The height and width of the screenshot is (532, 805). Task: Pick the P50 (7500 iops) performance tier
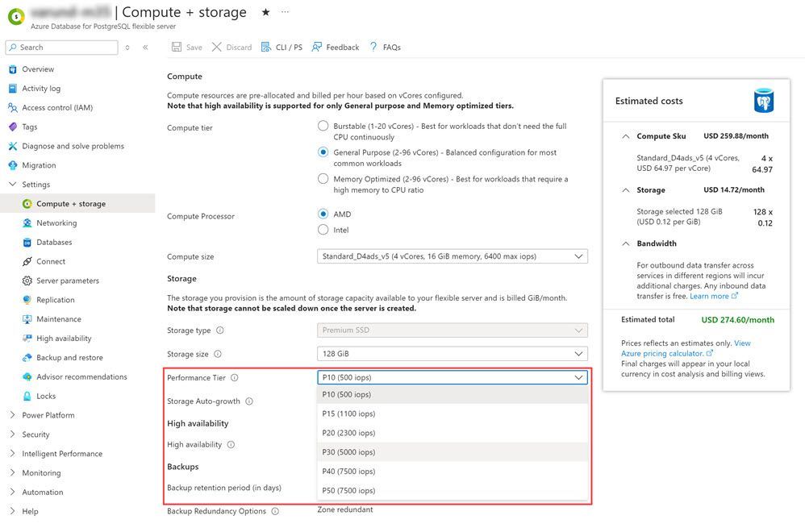point(348,491)
